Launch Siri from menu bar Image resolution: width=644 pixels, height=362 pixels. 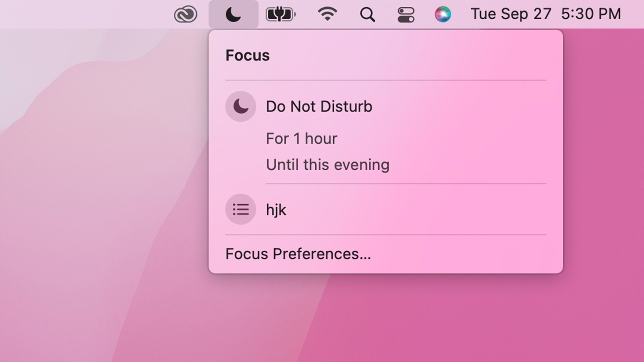pos(443,14)
